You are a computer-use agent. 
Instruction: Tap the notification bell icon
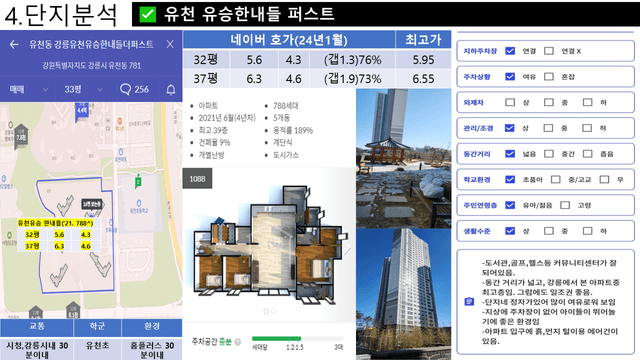point(171,89)
